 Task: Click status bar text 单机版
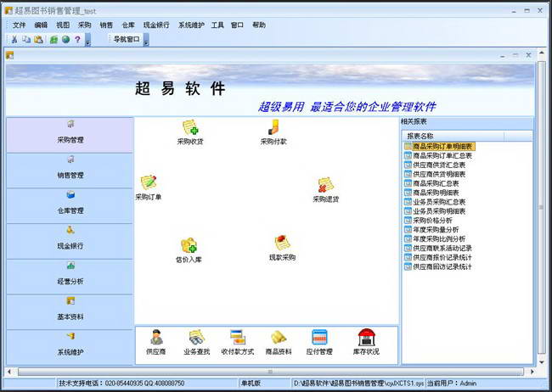pyautogui.click(x=251, y=384)
